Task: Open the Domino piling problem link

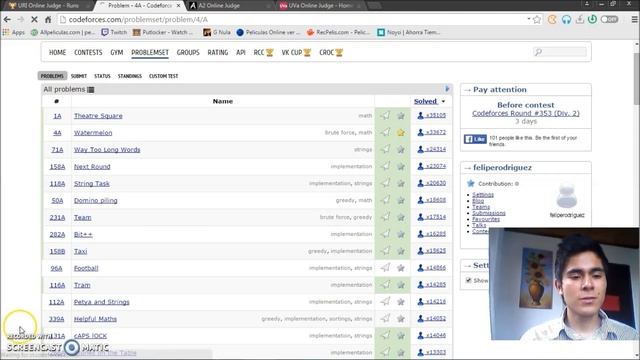Action: tap(96, 200)
